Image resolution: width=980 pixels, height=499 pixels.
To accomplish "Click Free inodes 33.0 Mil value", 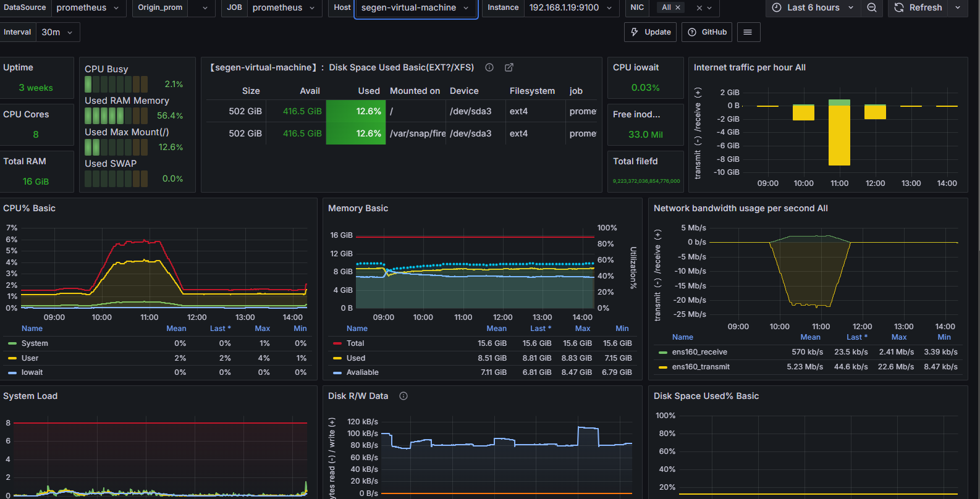I will [645, 135].
